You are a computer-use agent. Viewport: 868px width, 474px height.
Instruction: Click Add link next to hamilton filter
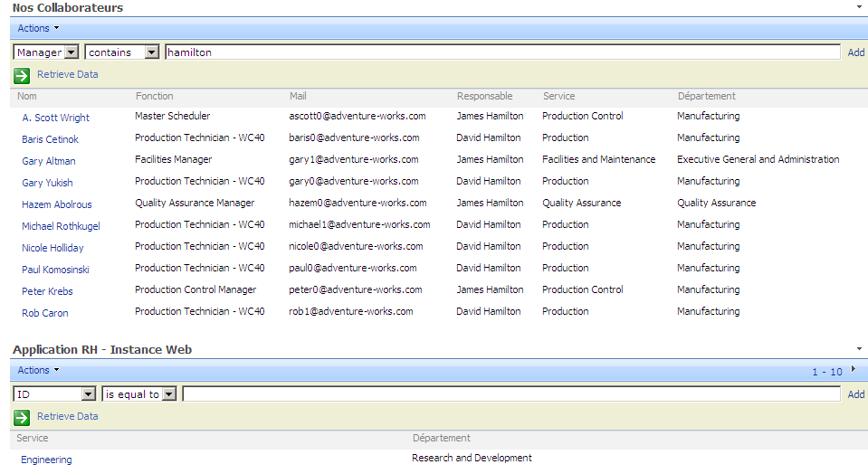click(855, 52)
